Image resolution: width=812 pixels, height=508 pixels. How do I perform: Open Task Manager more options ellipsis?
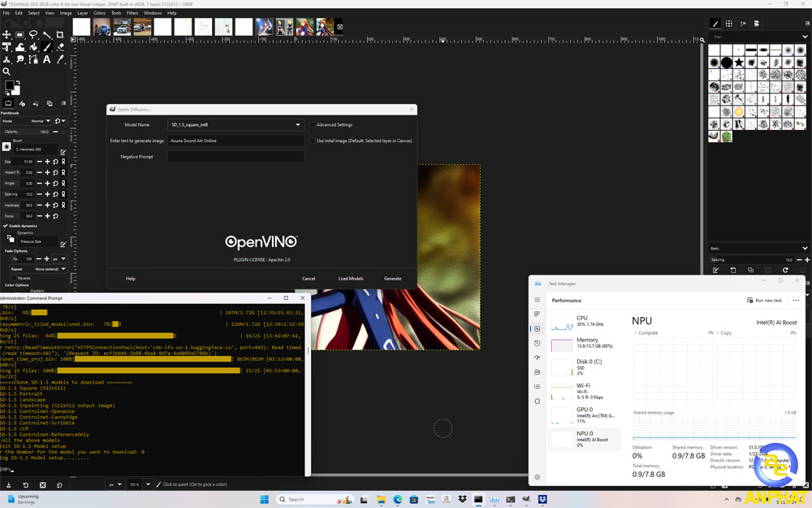tap(796, 300)
